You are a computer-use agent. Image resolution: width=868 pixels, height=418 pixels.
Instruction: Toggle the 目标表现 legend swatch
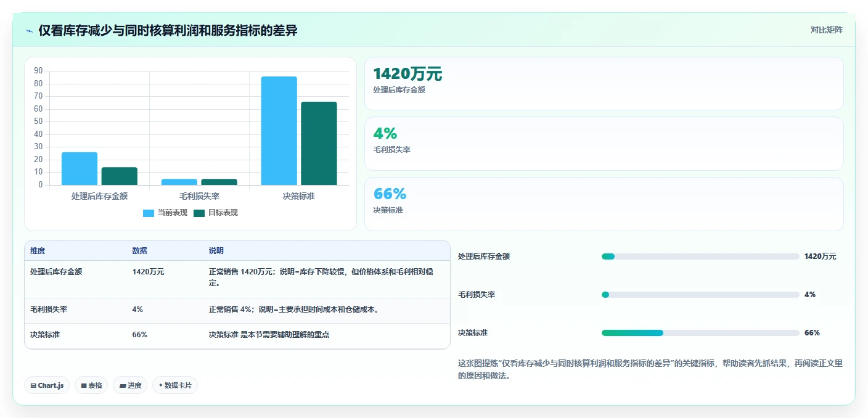[199, 213]
